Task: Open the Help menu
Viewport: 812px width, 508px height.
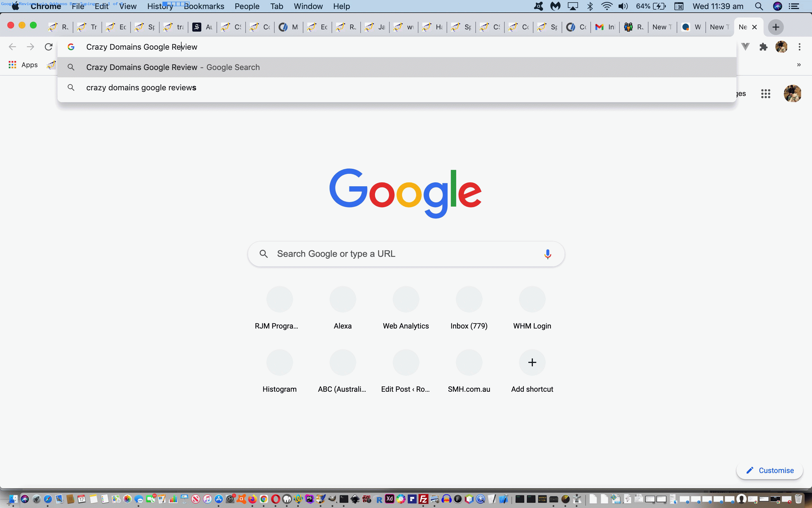Action: pyautogui.click(x=342, y=6)
